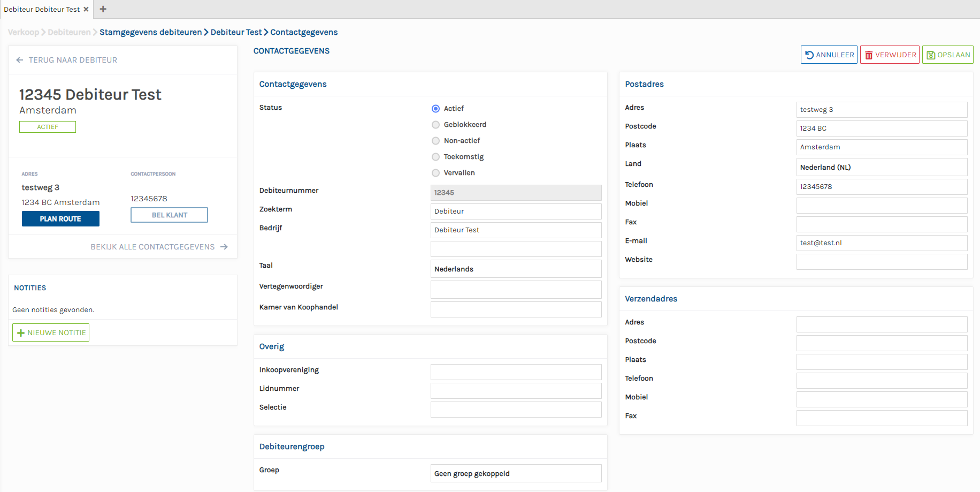Click the undo icon on Annuleer
The width and height of the screenshot is (980, 492).
coord(809,55)
